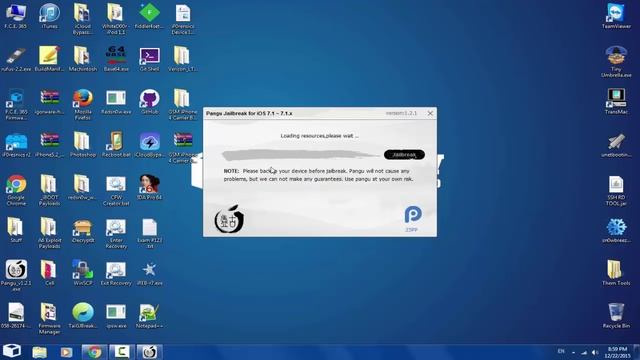Switch to the Pangu taskbar button
Viewport: 640px width, 360px height.
click(149, 352)
